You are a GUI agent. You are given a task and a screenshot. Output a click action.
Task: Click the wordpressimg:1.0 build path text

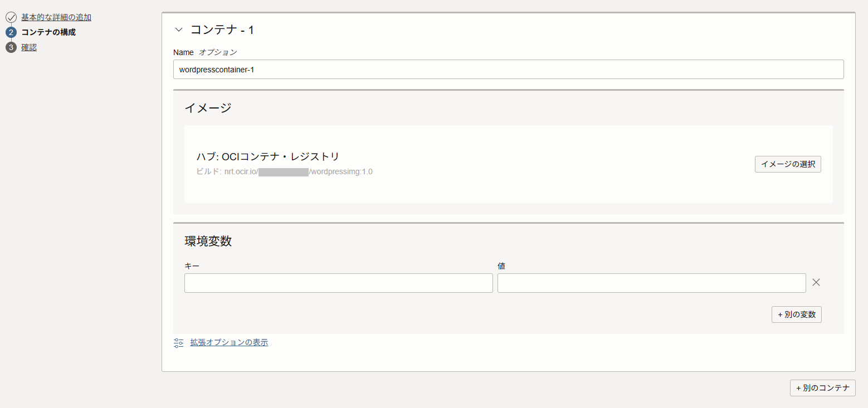(340, 171)
